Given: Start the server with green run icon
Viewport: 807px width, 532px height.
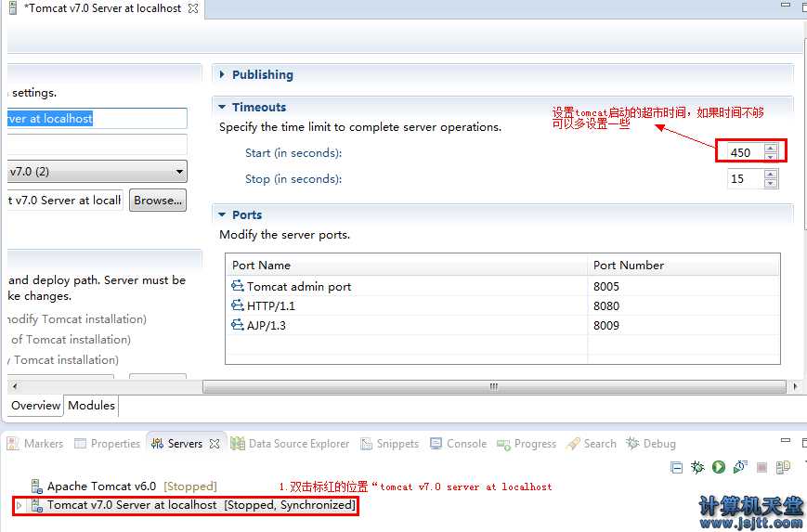Looking at the screenshot, I should [x=719, y=467].
